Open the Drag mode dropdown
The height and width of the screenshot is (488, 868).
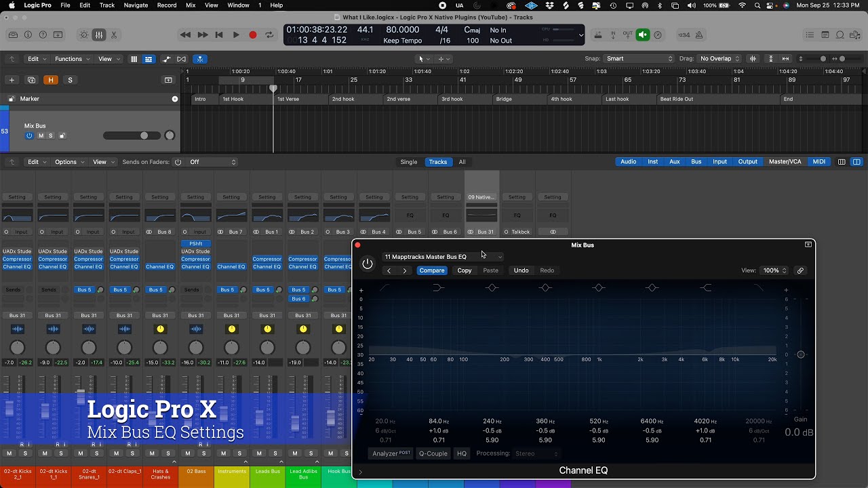(x=721, y=59)
